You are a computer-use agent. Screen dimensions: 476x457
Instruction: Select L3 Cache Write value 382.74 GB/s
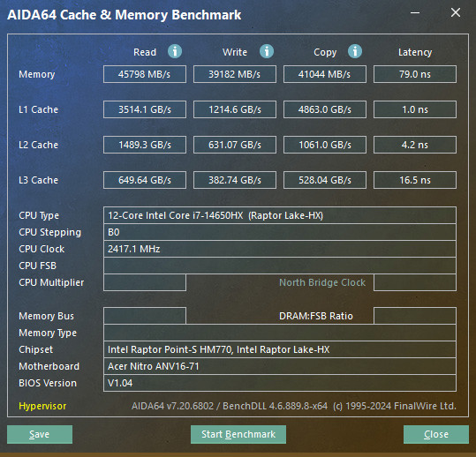tap(235, 180)
